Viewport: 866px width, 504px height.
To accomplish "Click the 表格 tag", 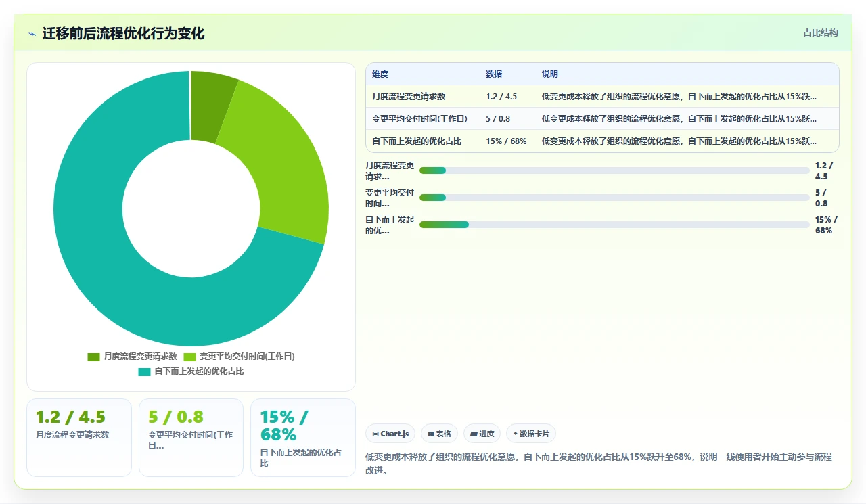I will (x=440, y=434).
